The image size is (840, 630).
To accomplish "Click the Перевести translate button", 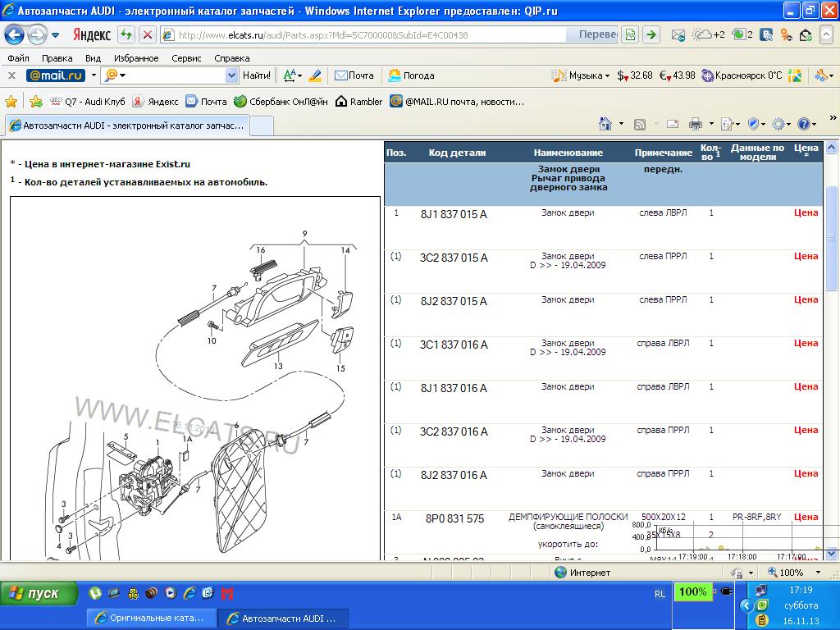I will click(592, 34).
